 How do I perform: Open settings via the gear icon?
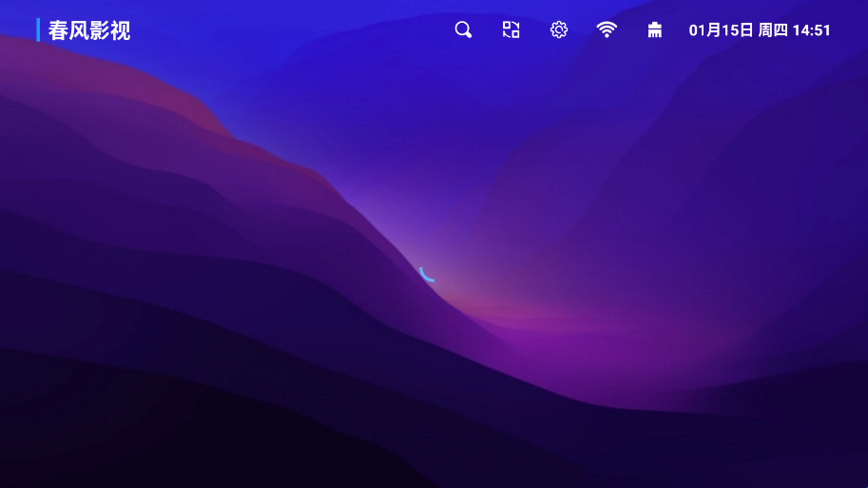559,29
